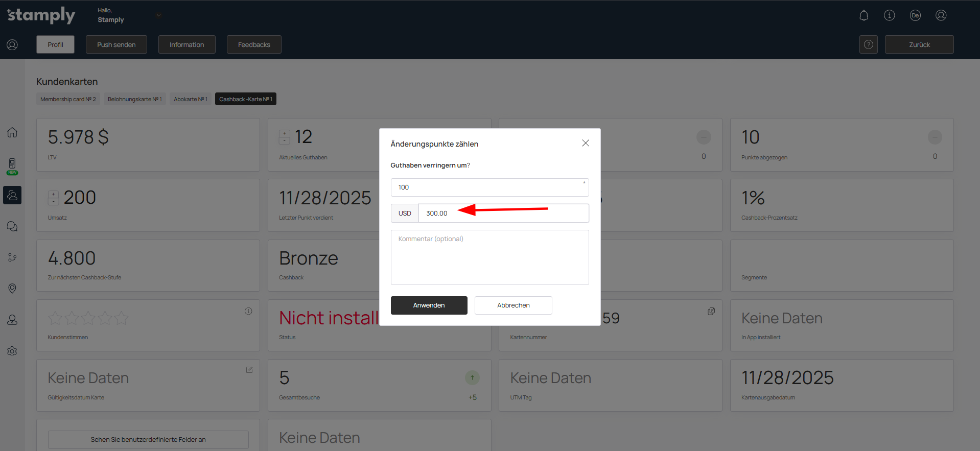This screenshot has width=980, height=451.
Task: Expand the Stamply account dropdown chevron
Action: click(158, 15)
